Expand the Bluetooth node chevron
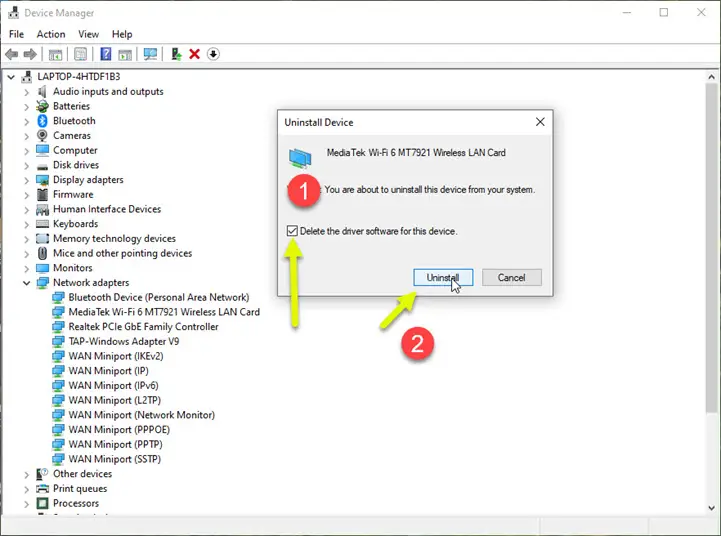This screenshot has height=536, width=721. (x=27, y=121)
